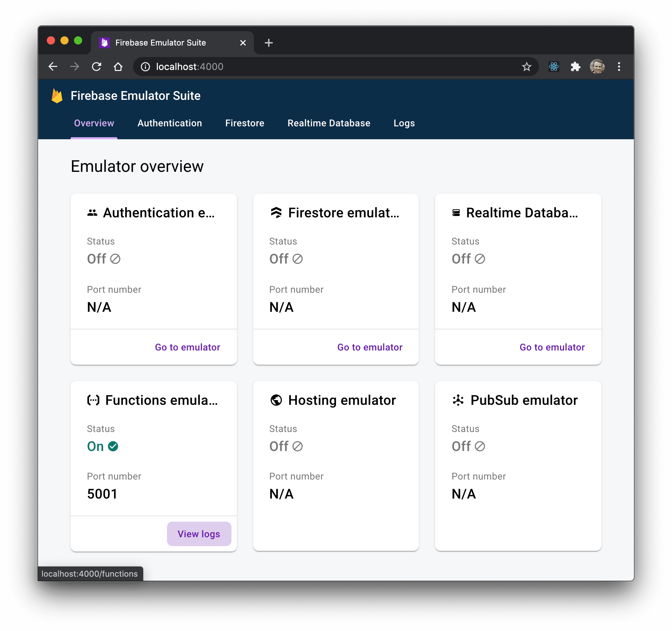Screen dimensions: 672x631
Task: Open the Chrome three-dot menu
Action: (619, 67)
